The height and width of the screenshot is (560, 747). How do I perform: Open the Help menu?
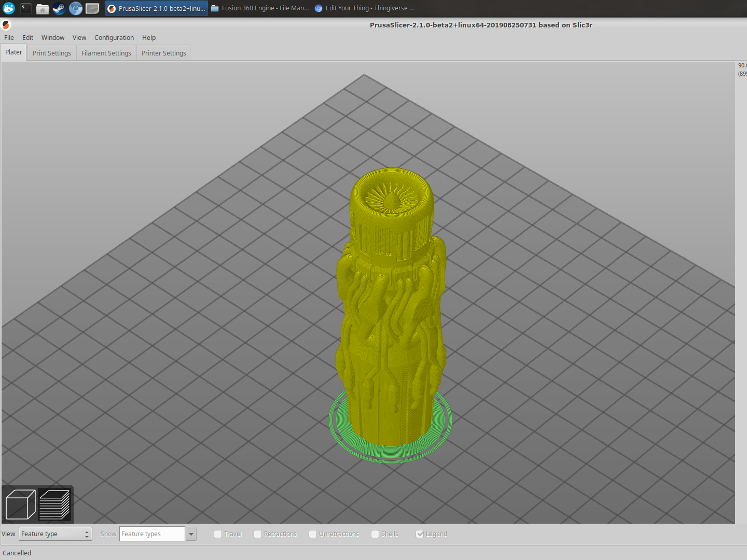coord(149,37)
